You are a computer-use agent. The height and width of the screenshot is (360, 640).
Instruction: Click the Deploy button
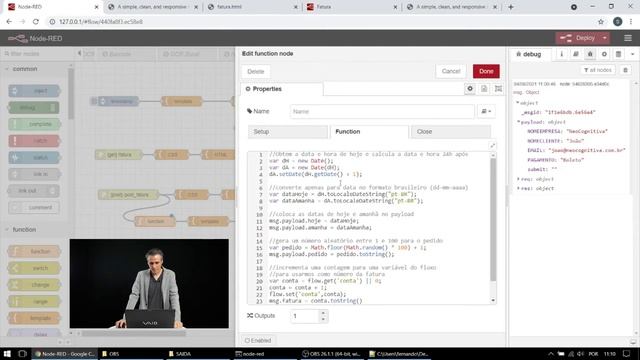579,38
